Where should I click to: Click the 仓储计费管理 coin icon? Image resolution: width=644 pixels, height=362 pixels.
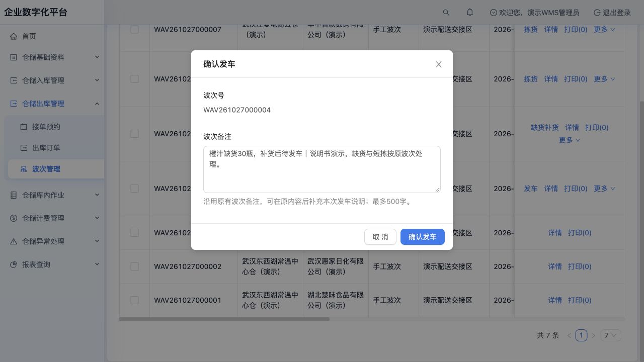coord(14,218)
